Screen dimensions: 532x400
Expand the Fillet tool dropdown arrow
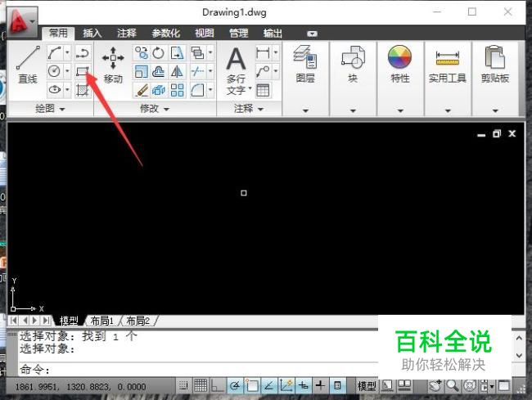(x=210, y=90)
